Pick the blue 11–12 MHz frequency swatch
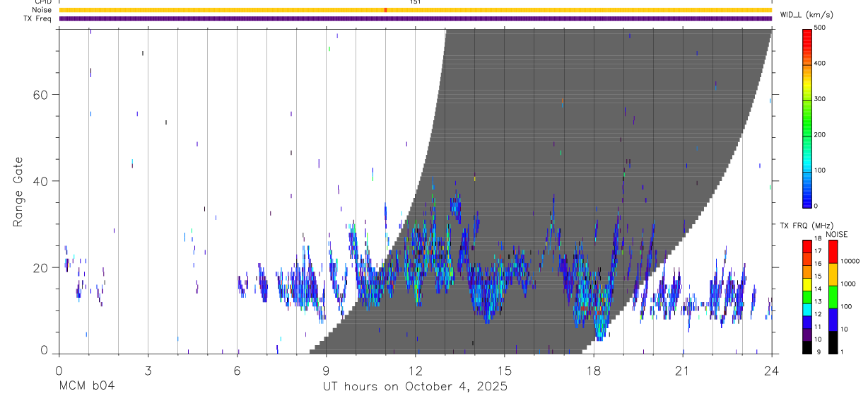Viewport: 868px width, 401px height. click(807, 322)
